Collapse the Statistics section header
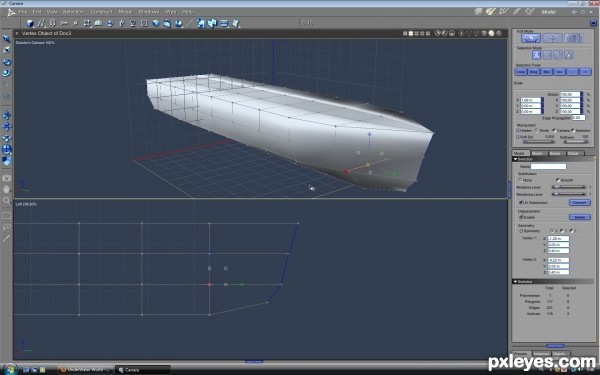 pos(553,282)
